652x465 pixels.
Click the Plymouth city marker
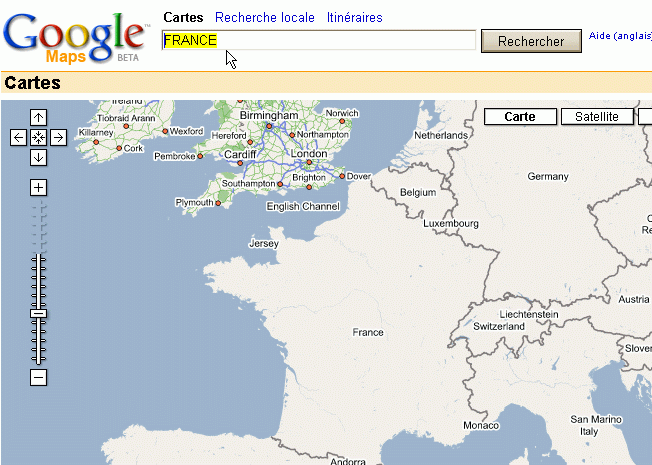click(218, 203)
